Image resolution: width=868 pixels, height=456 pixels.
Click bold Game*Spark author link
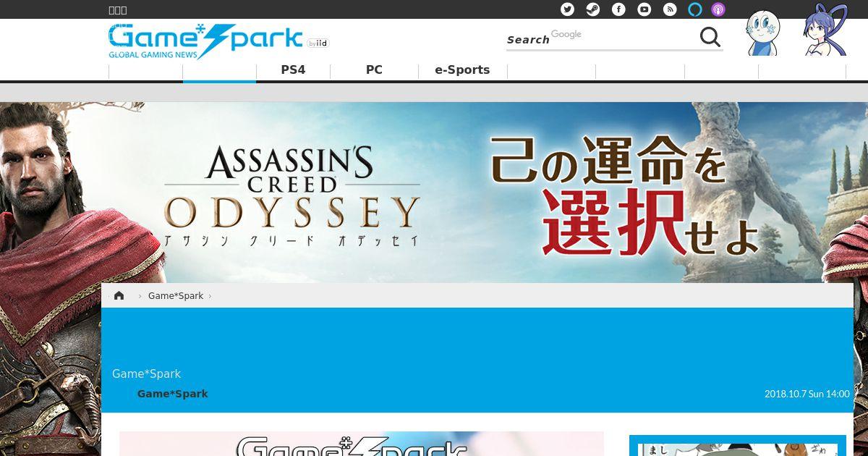coord(173,394)
